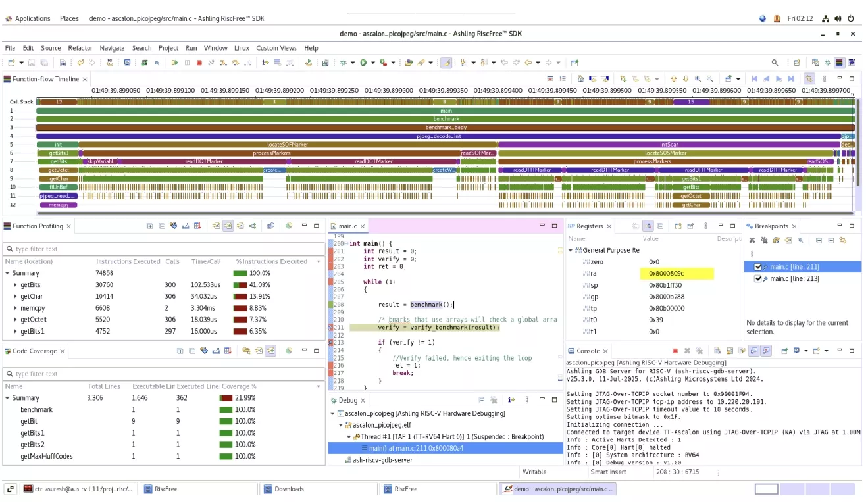The width and height of the screenshot is (868, 502).
Task: Remove selected breakpoint X icon
Action: point(753,240)
